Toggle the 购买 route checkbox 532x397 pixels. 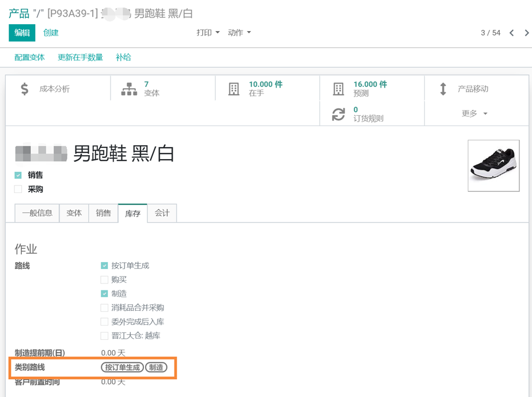pyautogui.click(x=104, y=279)
